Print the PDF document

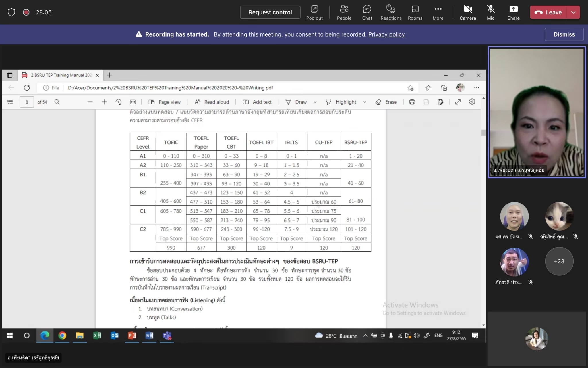click(412, 102)
